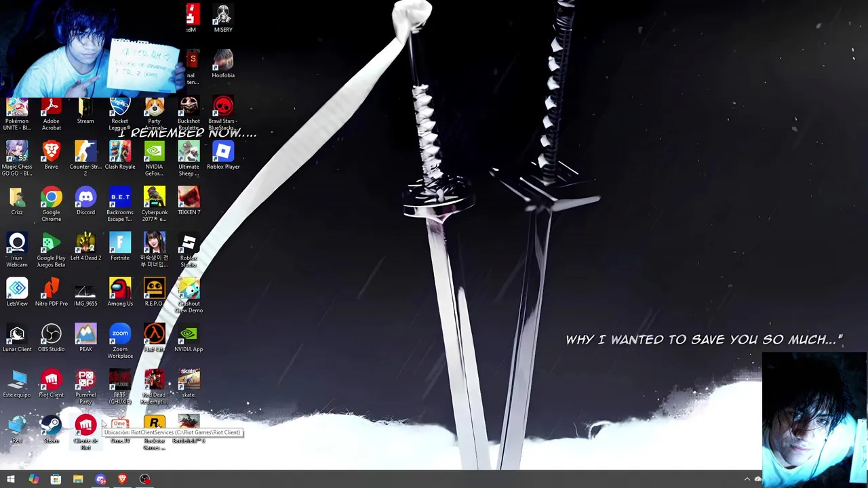Launch the Roblox Player shortcut
868x488 pixels.
click(223, 155)
